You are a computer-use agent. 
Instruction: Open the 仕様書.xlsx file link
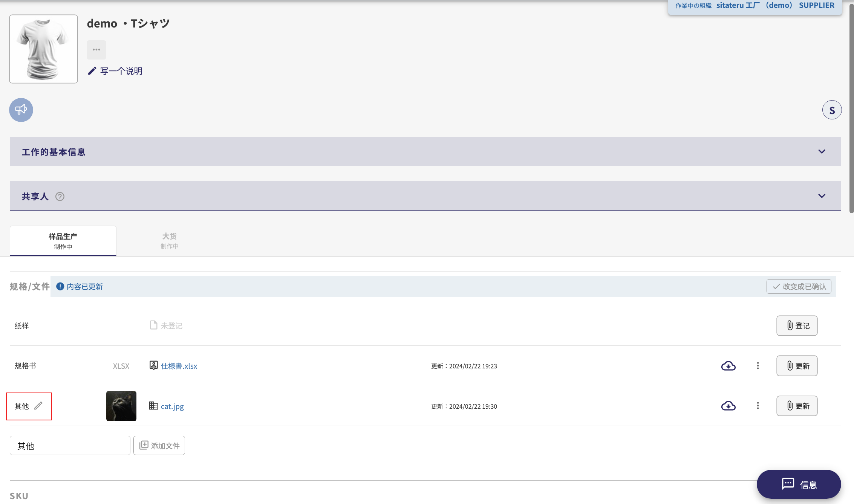[179, 366]
